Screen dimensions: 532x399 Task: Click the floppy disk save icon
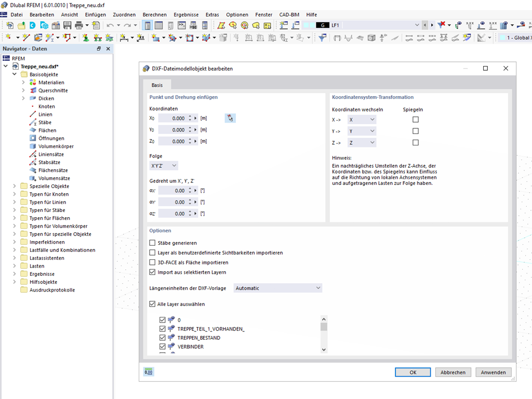pos(67,25)
